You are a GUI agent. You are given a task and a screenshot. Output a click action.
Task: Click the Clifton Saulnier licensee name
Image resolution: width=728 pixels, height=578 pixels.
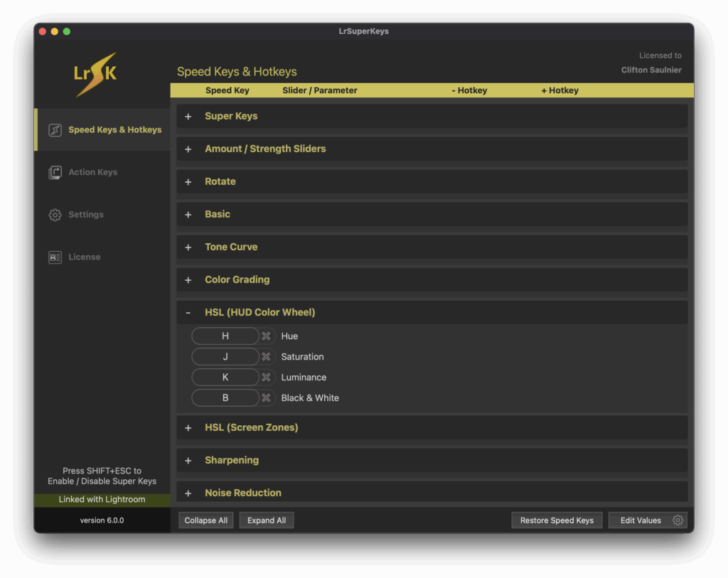tap(651, 70)
